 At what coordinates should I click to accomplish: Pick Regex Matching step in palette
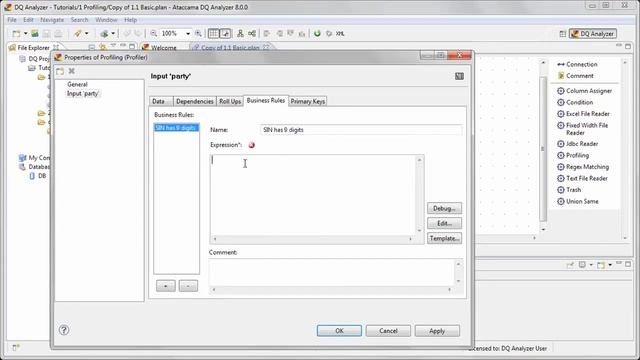(583, 167)
